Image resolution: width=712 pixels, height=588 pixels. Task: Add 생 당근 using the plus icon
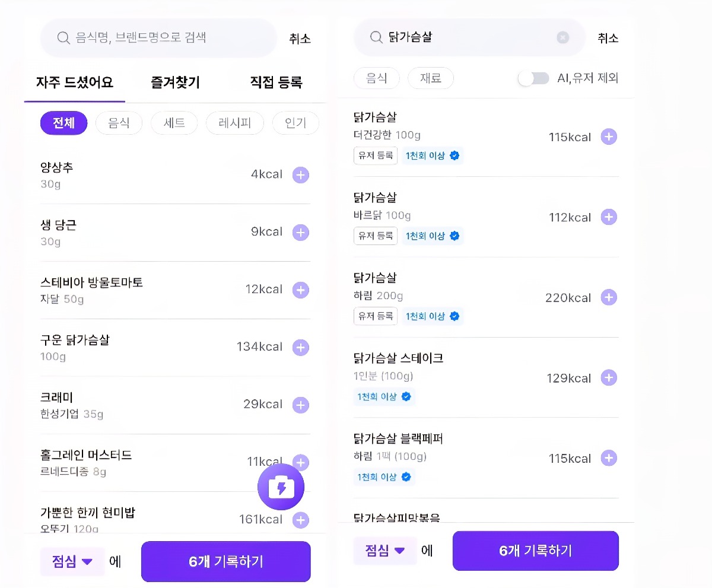click(x=301, y=233)
